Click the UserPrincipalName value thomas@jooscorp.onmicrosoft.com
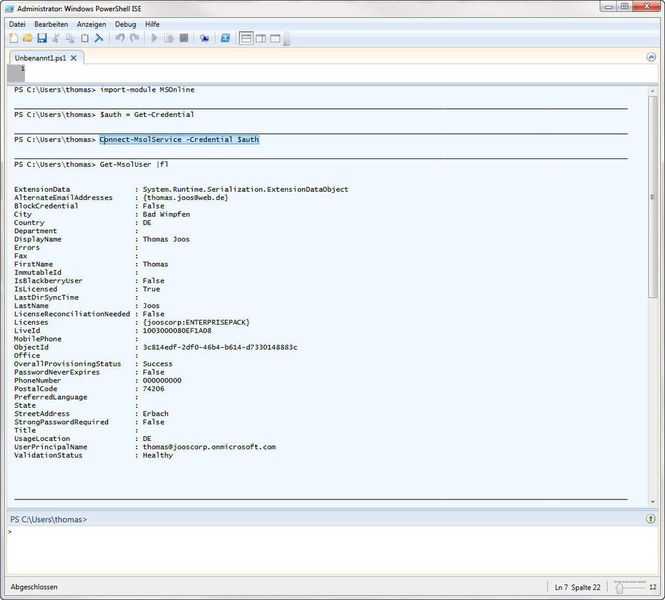 (209, 447)
